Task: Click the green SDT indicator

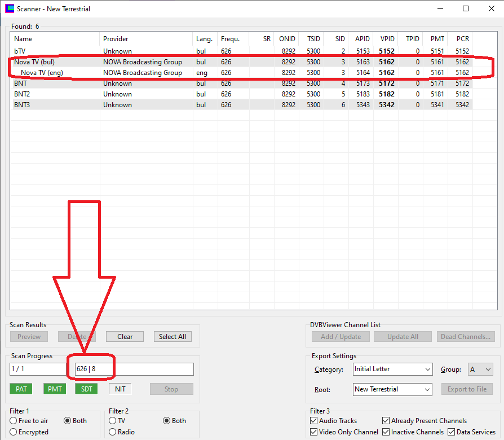Action: (86, 389)
